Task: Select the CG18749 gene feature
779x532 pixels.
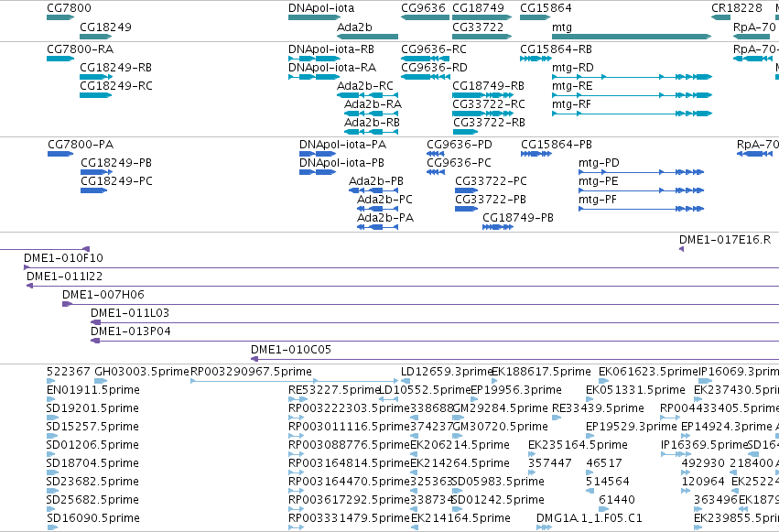Action: tap(481, 17)
